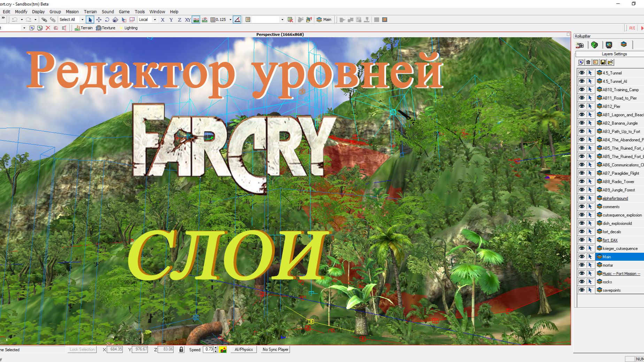Screen dimensions: 644x362
Task: Create a new layer in Layers Settings
Action: point(581,63)
